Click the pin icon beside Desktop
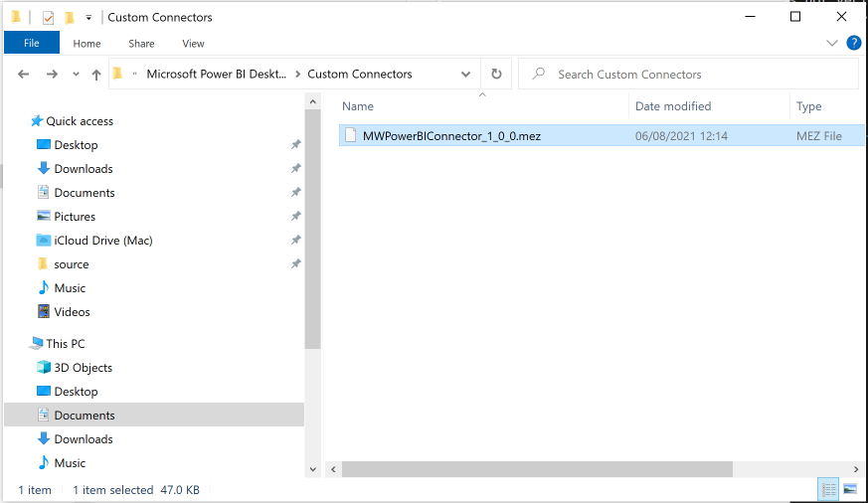 tap(296, 144)
